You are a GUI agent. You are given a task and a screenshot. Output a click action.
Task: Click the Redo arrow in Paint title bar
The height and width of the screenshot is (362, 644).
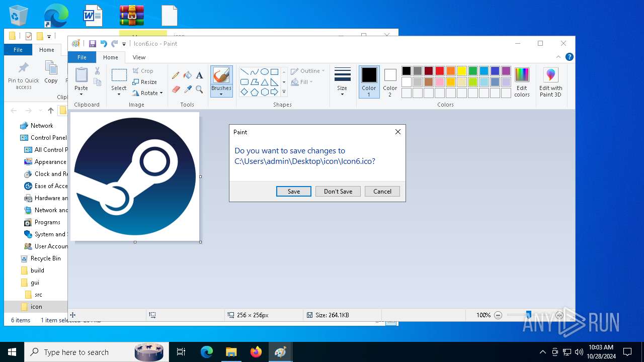(115, 44)
